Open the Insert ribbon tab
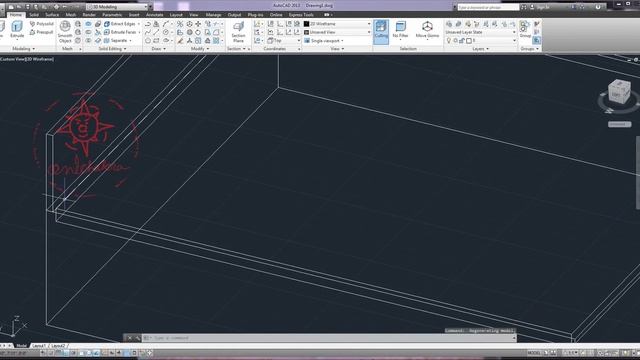Image resolution: width=640 pixels, height=360 pixels. pyautogui.click(x=134, y=15)
